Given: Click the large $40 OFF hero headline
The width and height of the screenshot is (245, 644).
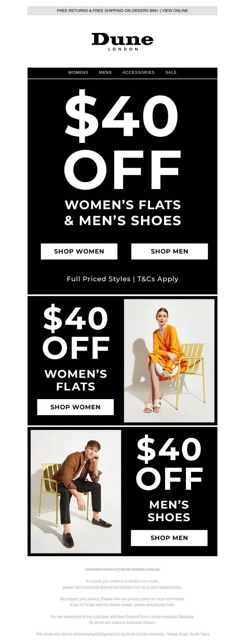Looking at the screenshot, I should click(123, 139).
